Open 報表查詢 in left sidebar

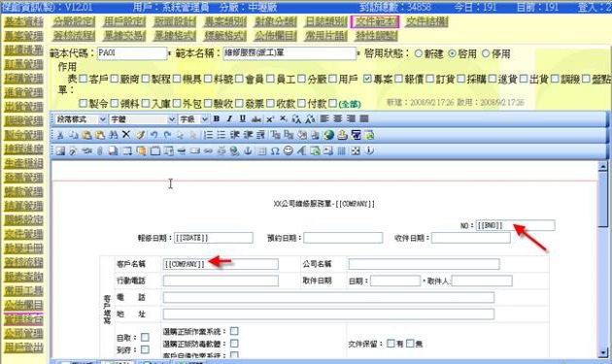click(23, 277)
